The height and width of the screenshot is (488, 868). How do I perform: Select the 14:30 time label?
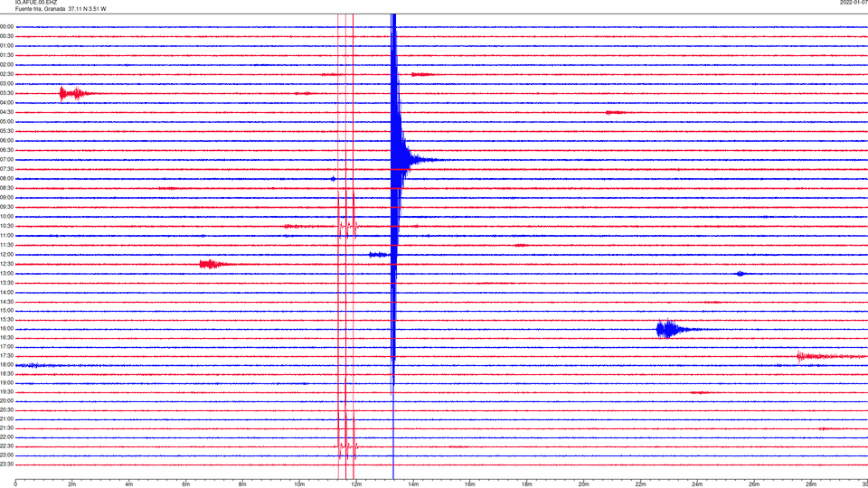coord(6,302)
